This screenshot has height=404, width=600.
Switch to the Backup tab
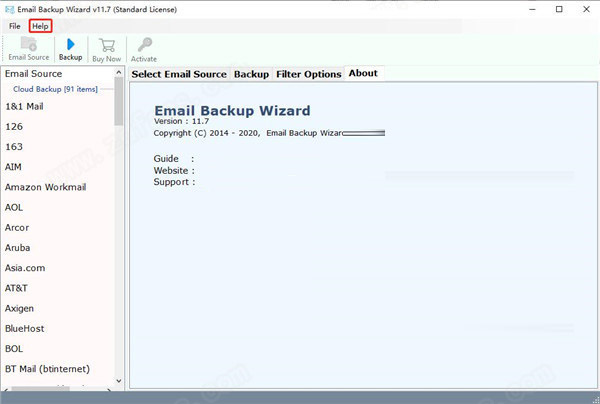point(251,74)
